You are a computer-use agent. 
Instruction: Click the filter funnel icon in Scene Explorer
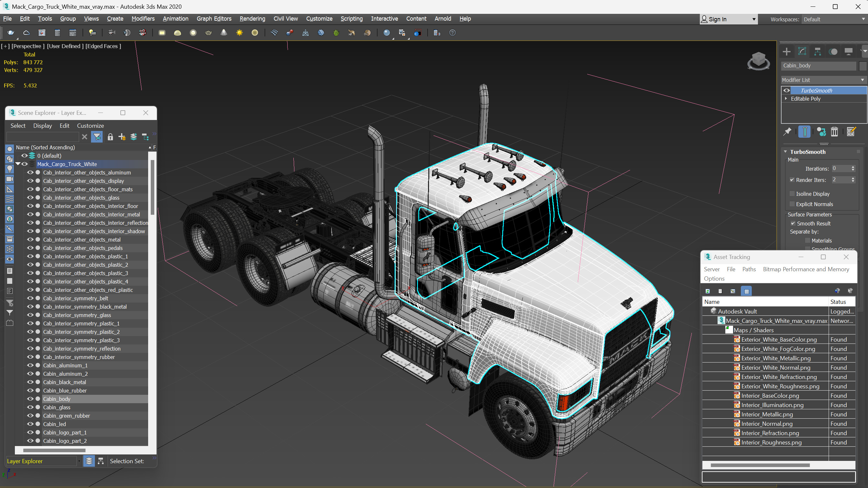(97, 137)
